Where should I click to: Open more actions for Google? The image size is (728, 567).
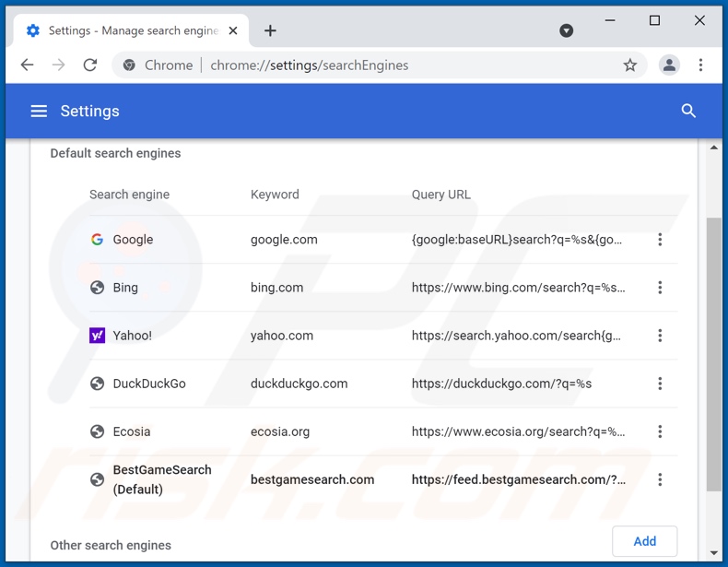tap(660, 240)
